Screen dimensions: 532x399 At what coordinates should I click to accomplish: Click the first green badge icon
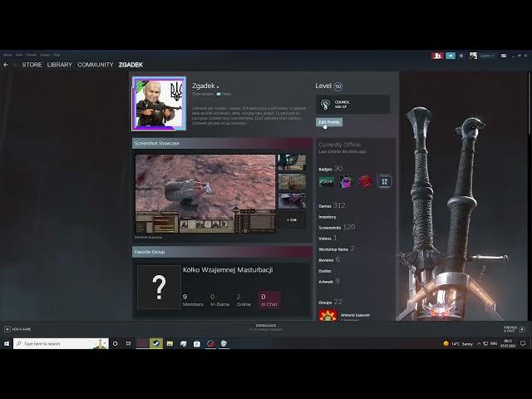(327, 181)
